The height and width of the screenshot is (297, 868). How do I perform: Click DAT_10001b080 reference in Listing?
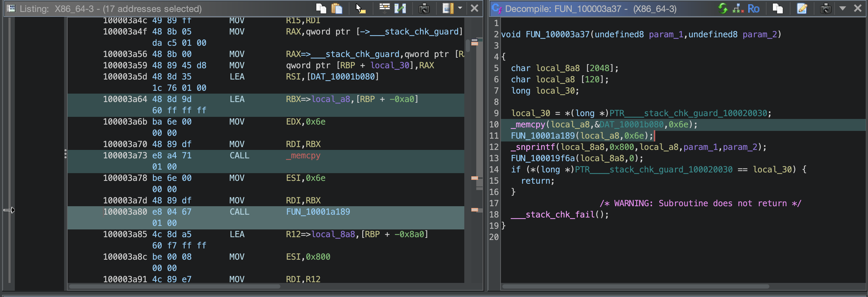[x=343, y=77]
